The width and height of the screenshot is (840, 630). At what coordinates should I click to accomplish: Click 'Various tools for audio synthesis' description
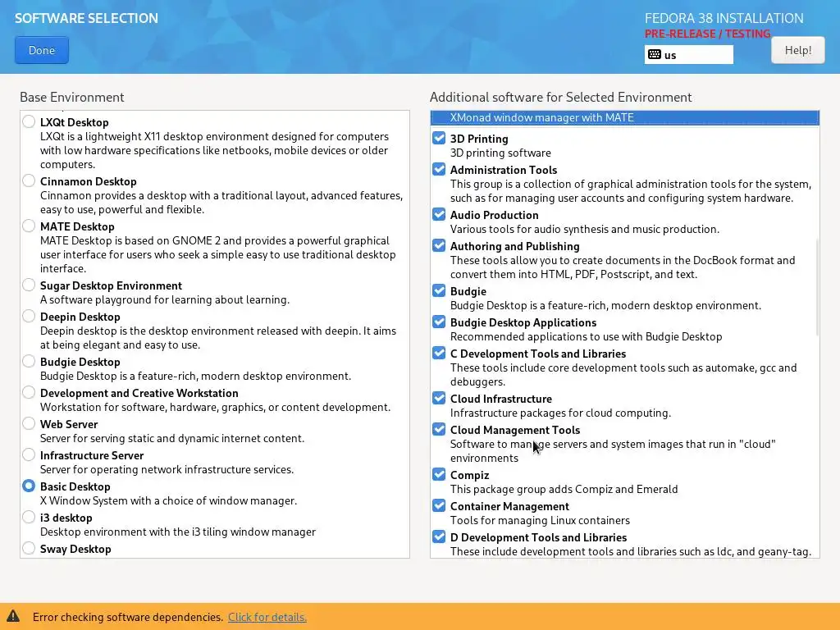point(584,229)
